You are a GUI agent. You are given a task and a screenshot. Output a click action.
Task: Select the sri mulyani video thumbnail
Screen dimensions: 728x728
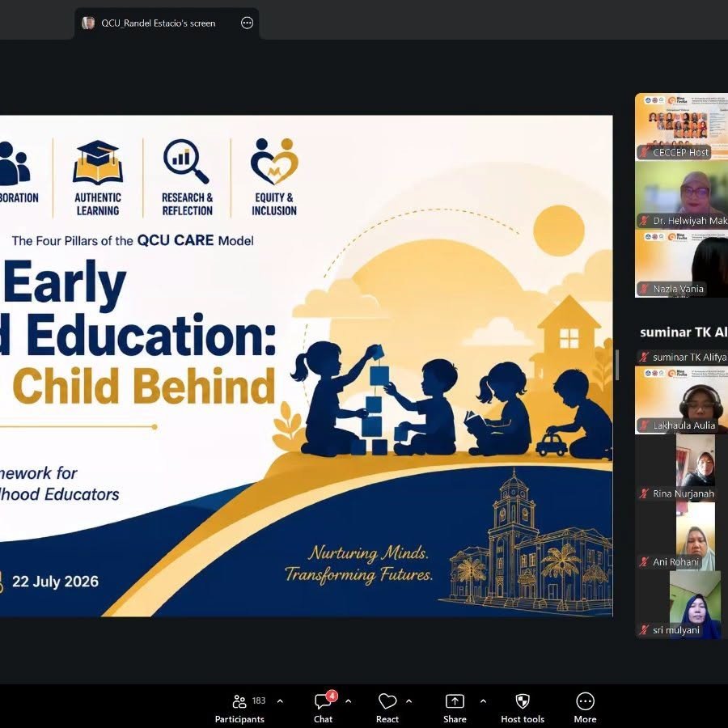click(x=682, y=604)
